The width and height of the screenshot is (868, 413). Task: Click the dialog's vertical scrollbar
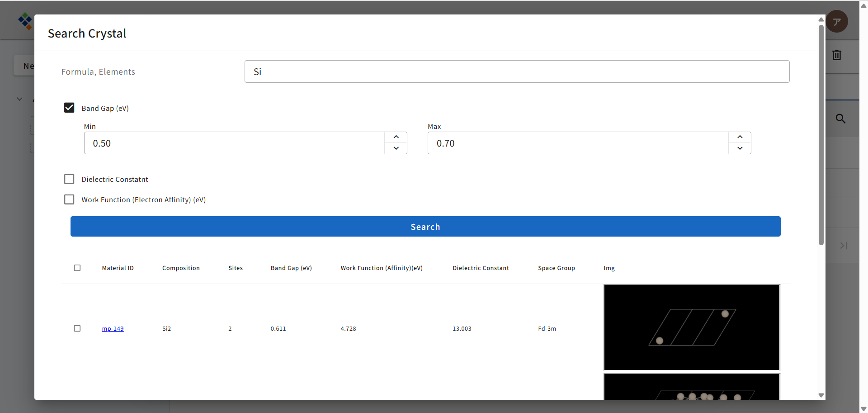(x=821, y=136)
